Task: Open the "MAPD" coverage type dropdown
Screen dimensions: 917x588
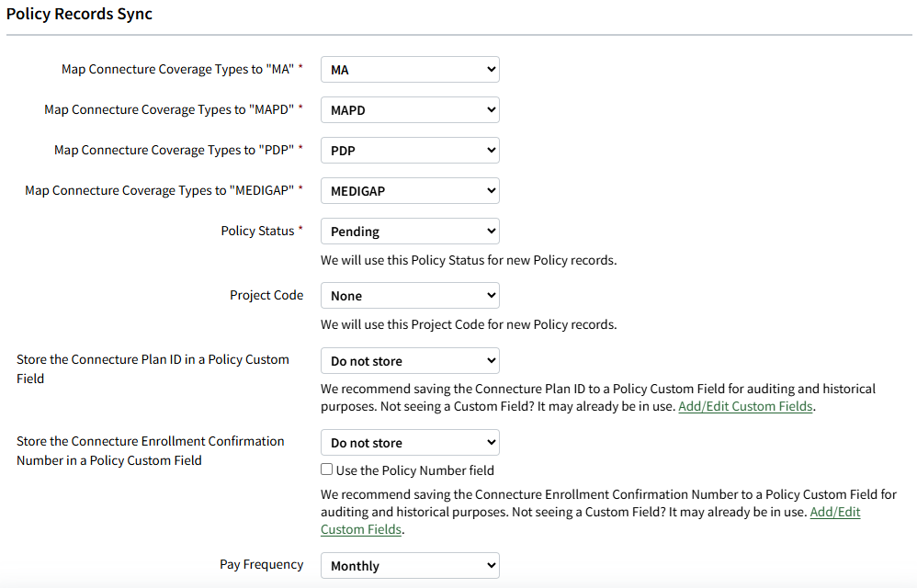Action: (410, 110)
